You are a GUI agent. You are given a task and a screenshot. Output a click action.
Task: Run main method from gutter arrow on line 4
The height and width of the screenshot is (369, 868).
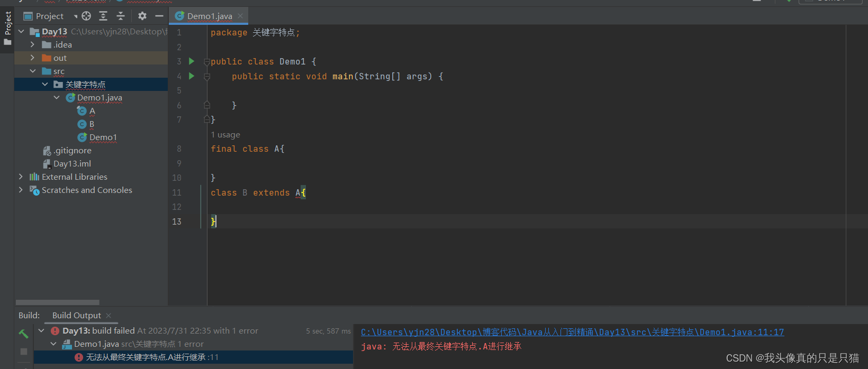pyautogui.click(x=192, y=76)
